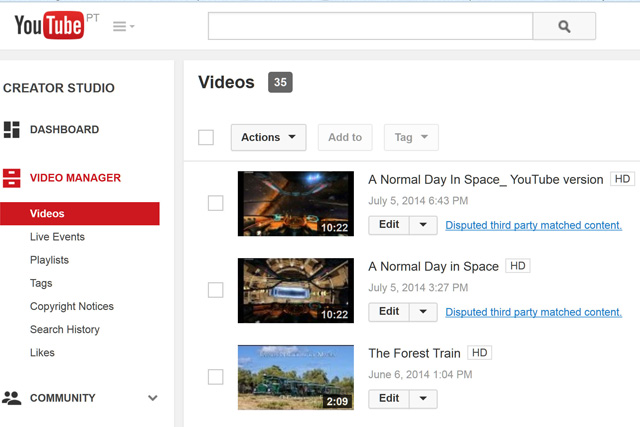Click the date July 5, 2014 6:43 PM
The width and height of the screenshot is (640, 427).
coord(418,201)
